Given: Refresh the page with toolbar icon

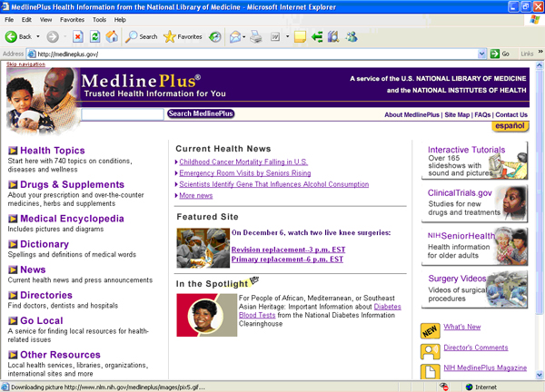Looking at the screenshot, I should click(x=94, y=37).
